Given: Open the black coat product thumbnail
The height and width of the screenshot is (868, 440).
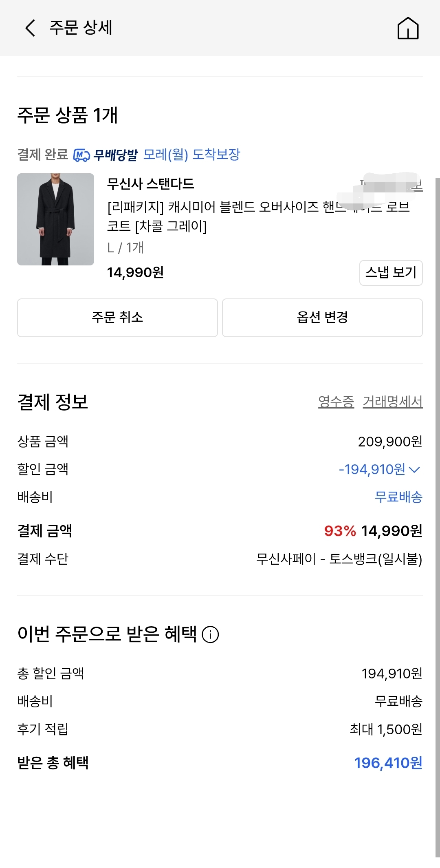Looking at the screenshot, I should [x=56, y=219].
